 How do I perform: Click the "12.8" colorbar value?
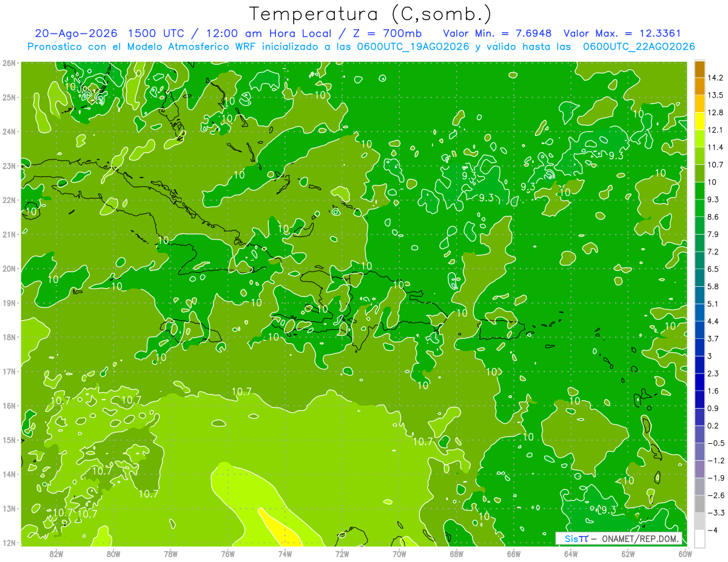[x=715, y=113]
